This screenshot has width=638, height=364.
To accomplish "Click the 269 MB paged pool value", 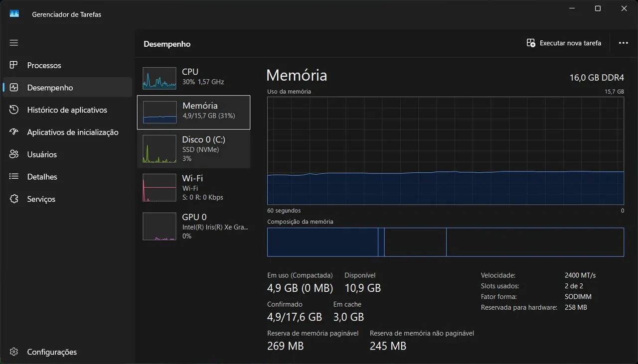I will pyautogui.click(x=286, y=346).
